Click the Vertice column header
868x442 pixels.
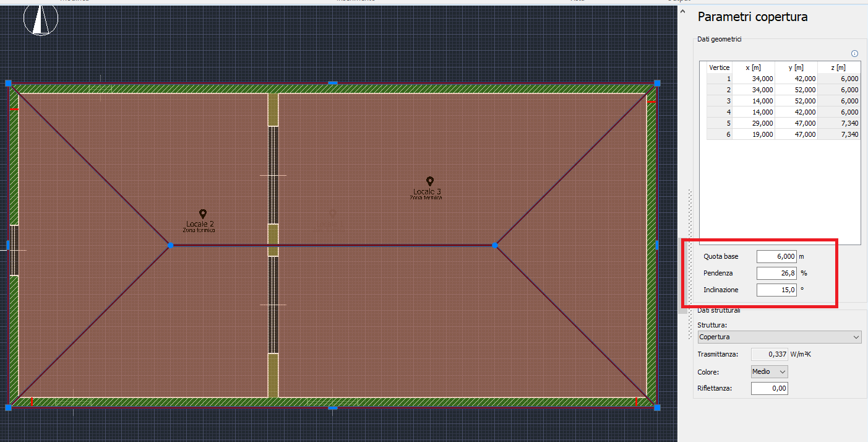720,67
